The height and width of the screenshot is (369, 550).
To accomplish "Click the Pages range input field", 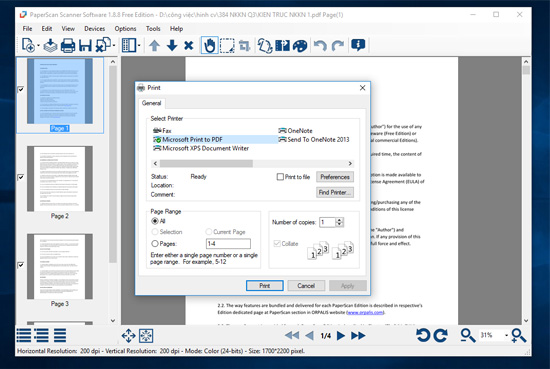I will point(228,243).
